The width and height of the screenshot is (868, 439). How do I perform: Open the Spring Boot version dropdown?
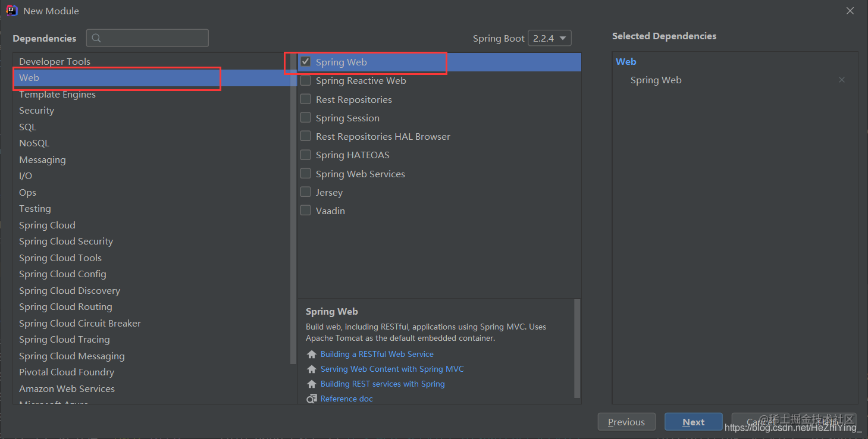coord(562,37)
